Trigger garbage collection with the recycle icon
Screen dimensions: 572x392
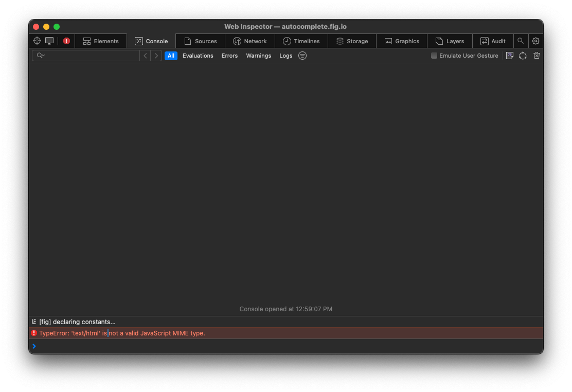[523, 56]
